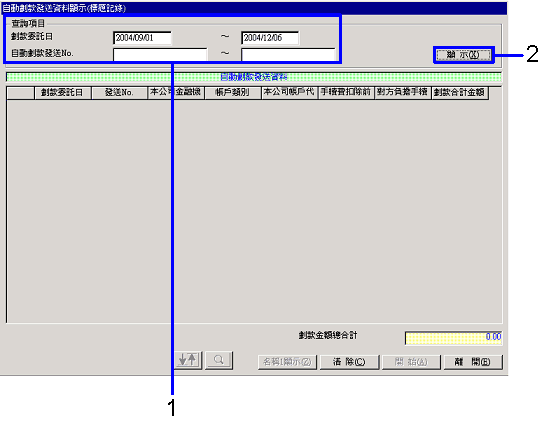Click the 名稱1顯示(Z) button
The width and height of the screenshot is (539, 423).
[x=287, y=362]
